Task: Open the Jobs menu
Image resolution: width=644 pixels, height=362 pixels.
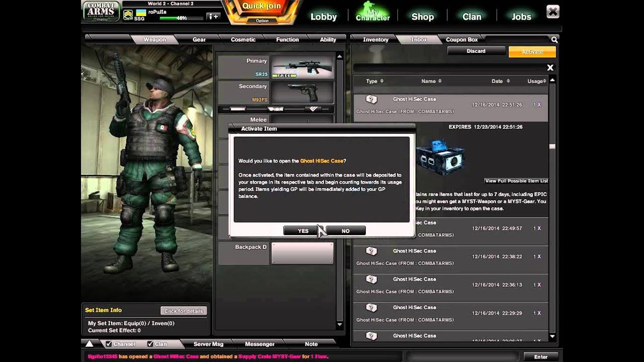Action: 521,17
